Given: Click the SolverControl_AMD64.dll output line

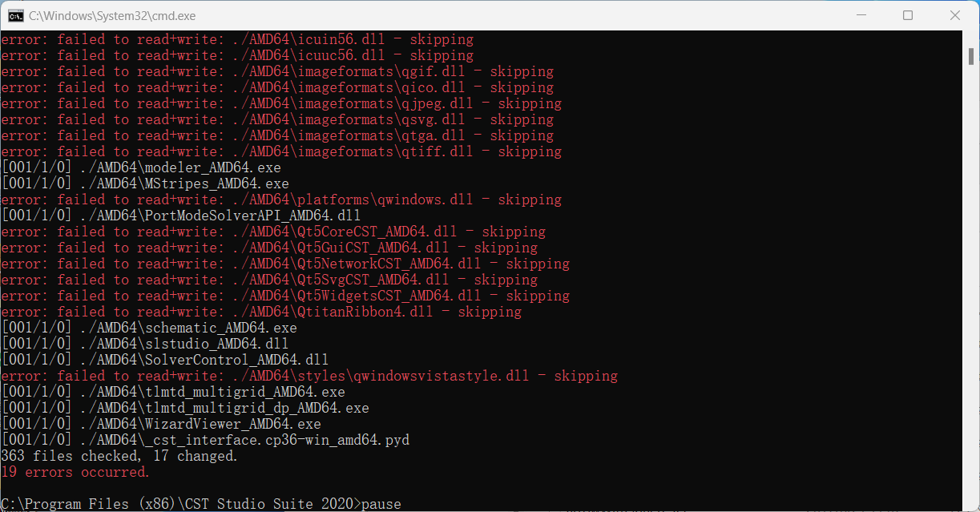Looking at the screenshot, I should (x=165, y=360).
